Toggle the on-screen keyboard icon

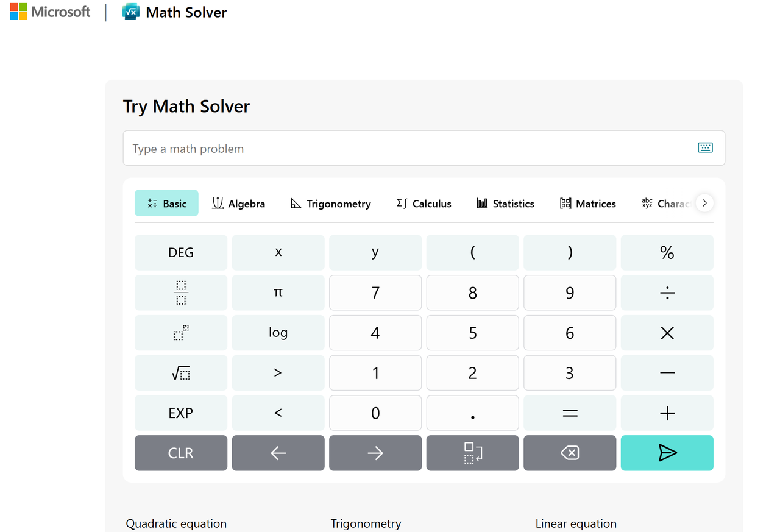click(x=705, y=147)
